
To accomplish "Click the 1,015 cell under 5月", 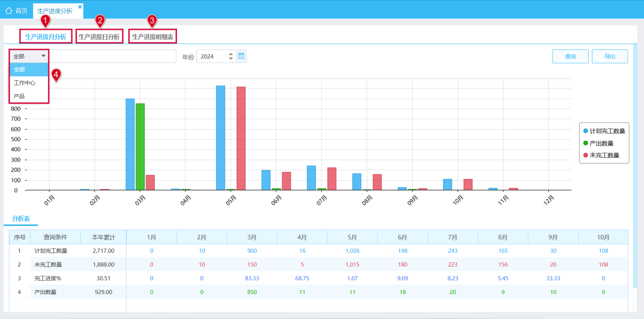I will tap(352, 265).
